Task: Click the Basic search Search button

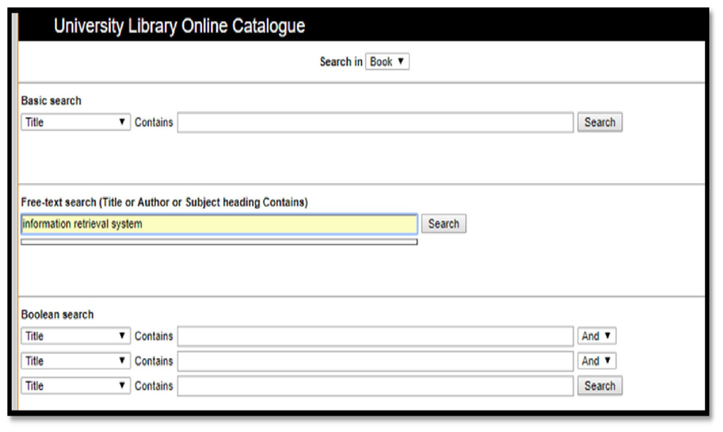Action: (x=599, y=122)
